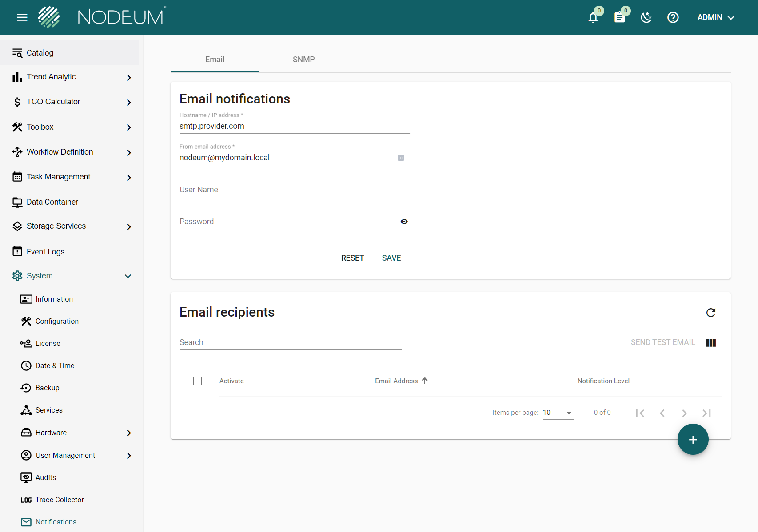Go to the first page
This screenshot has height=532, width=758.
(640, 413)
